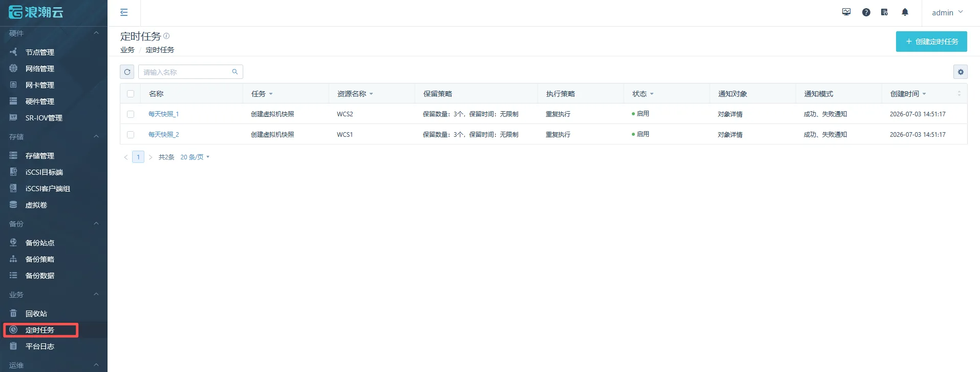Open the admin user dropdown
Image resolution: width=980 pixels, height=372 pixels.
(x=947, y=12)
